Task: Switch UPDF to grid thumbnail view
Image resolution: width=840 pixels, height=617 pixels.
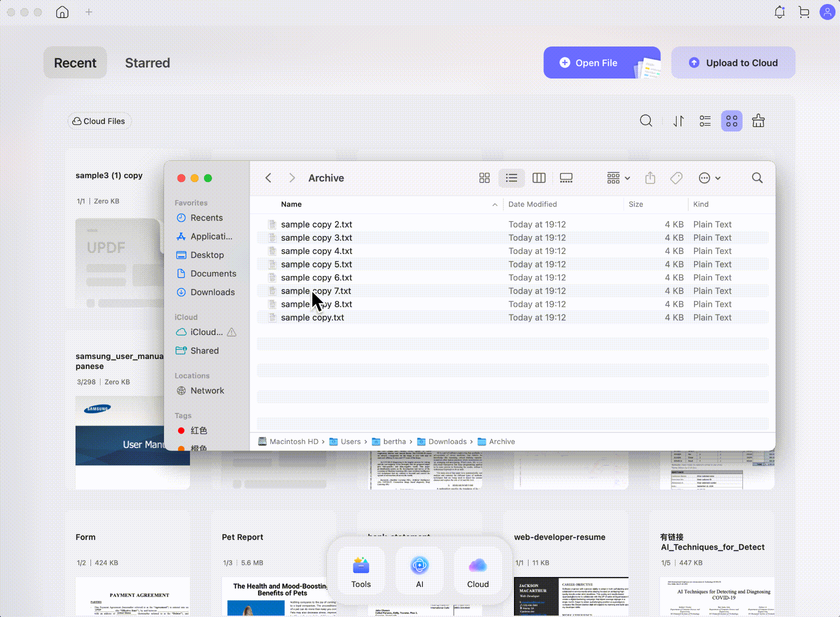Action: (731, 121)
